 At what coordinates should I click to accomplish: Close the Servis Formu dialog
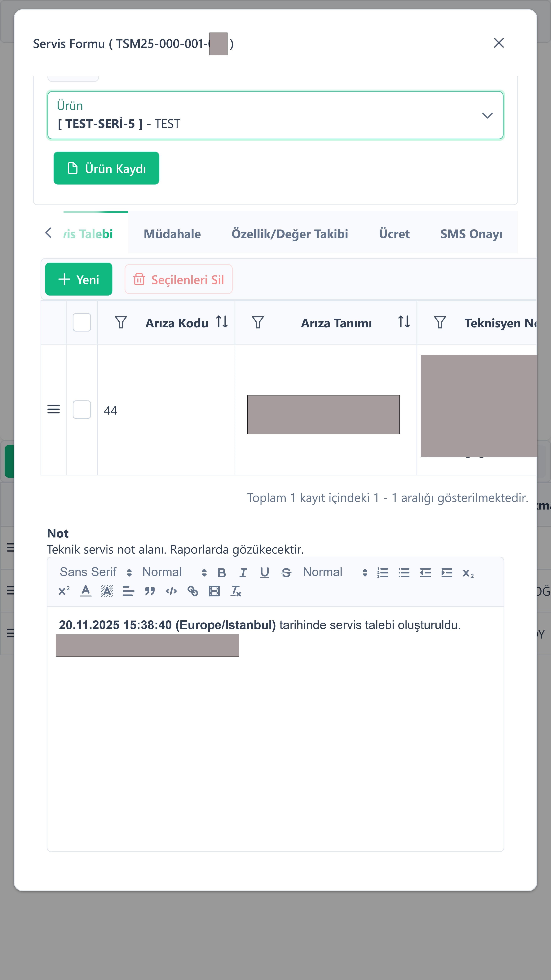click(499, 43)
